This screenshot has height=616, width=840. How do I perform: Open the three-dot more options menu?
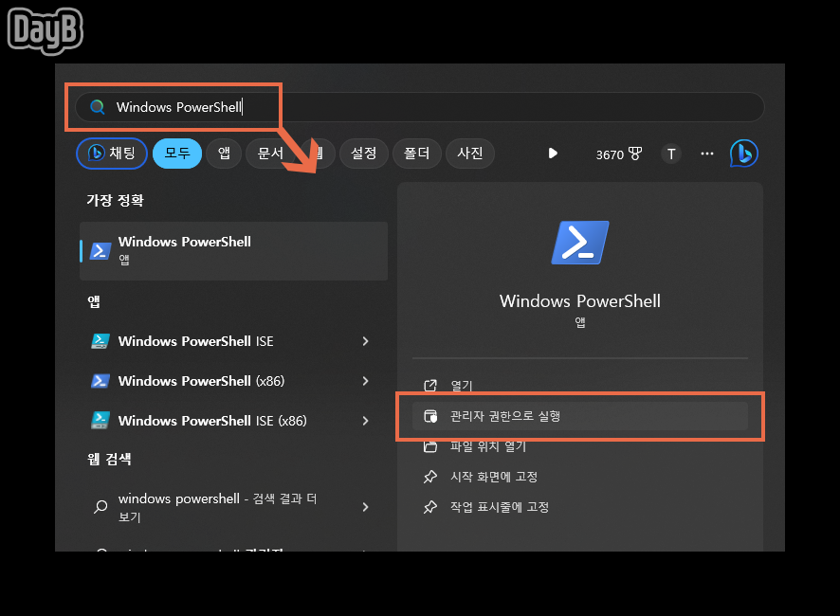point(707,154)
